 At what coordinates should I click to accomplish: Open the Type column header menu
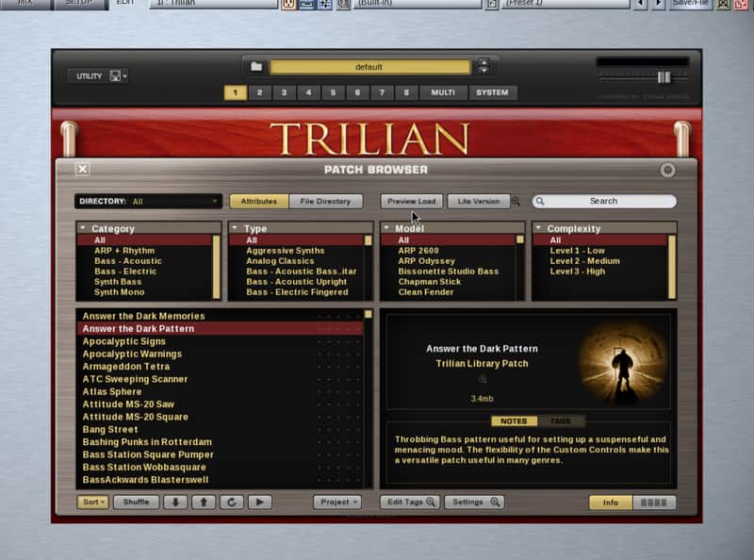[x=235, y=228]
